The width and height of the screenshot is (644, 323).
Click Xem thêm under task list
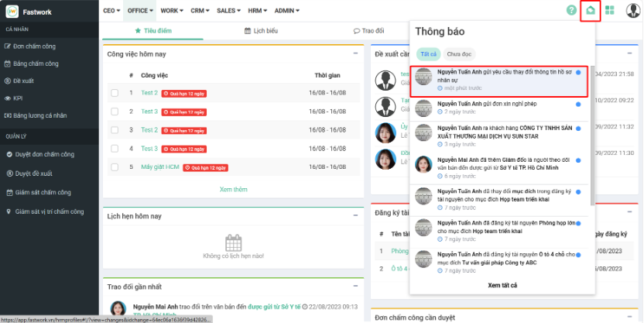[233, 189]
